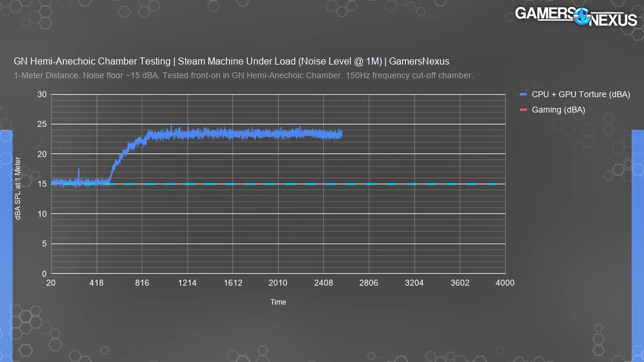The width and height of the screenshot is (644, 362).
Task: Click the y-axis tick label 10
Action: (42, 214)
